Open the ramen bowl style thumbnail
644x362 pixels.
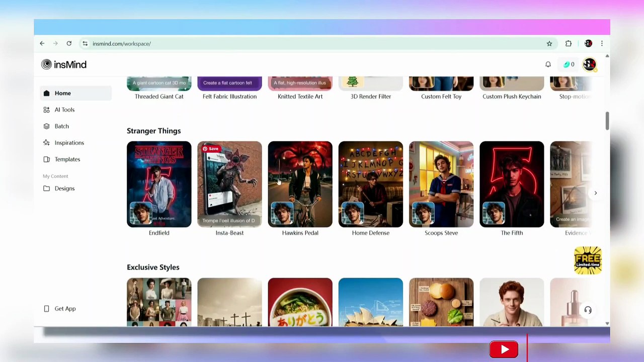300,302
